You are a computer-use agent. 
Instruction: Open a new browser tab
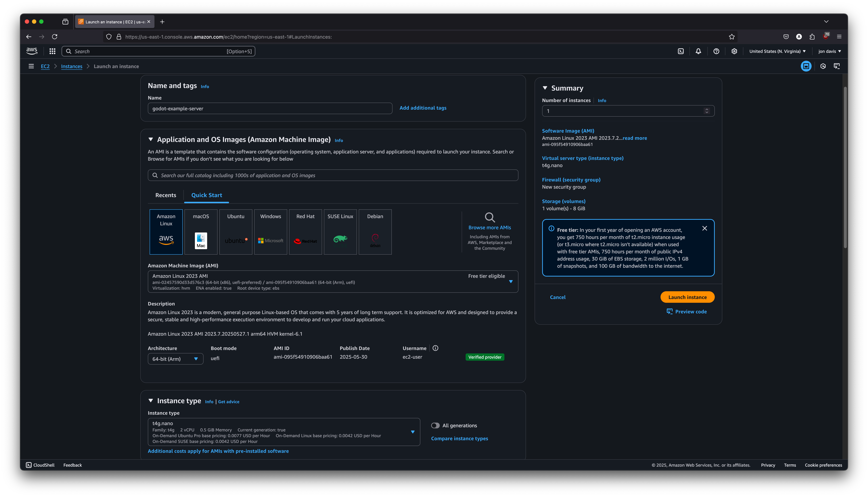pos(162,22)
